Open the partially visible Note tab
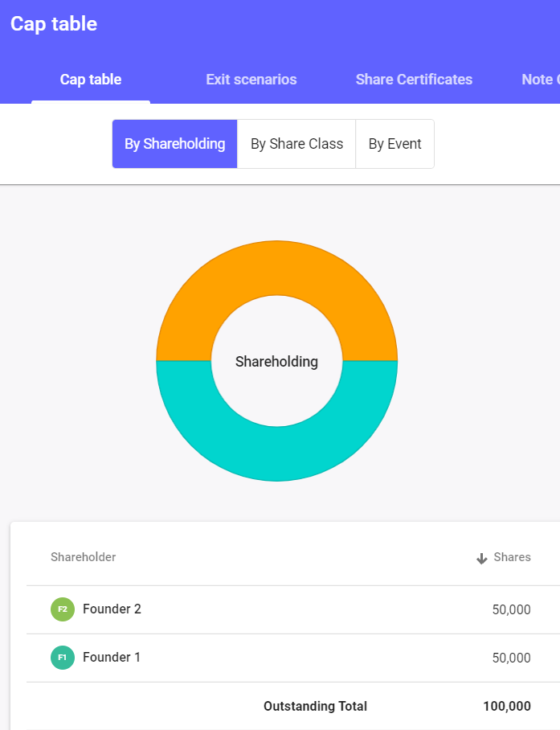The width and height of the screenshot is (560, 730). tap(538, 80)
